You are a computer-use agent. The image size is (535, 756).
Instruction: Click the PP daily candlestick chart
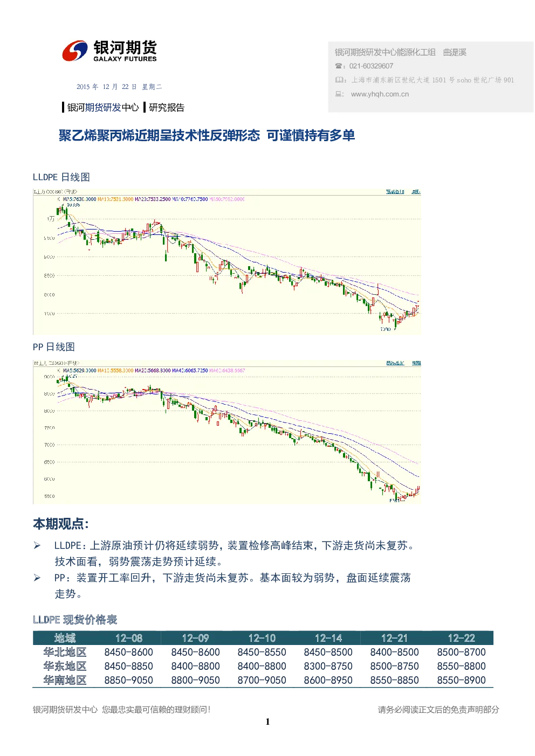pyautogui.click(x=227, y=432)
